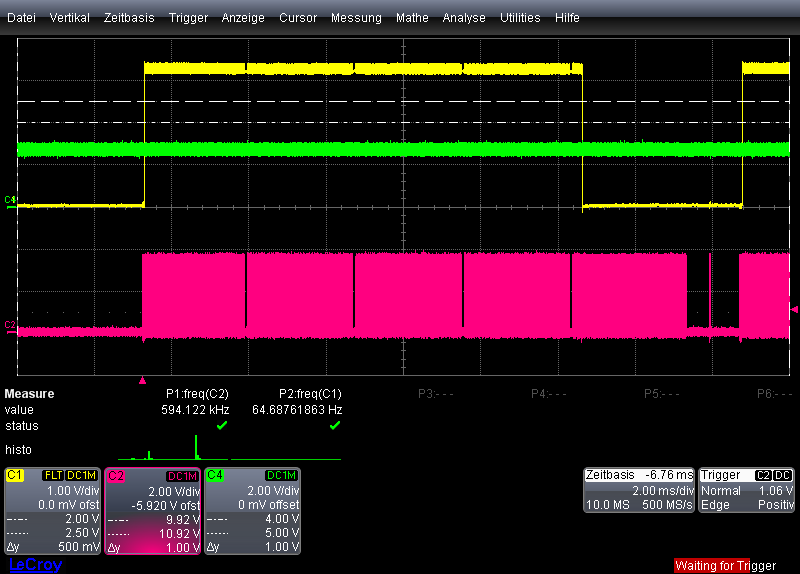Viewport: 800px width, 574px height.
Task: Open the Zeitbasis descriptor box
Action: (x=639, y=490)
